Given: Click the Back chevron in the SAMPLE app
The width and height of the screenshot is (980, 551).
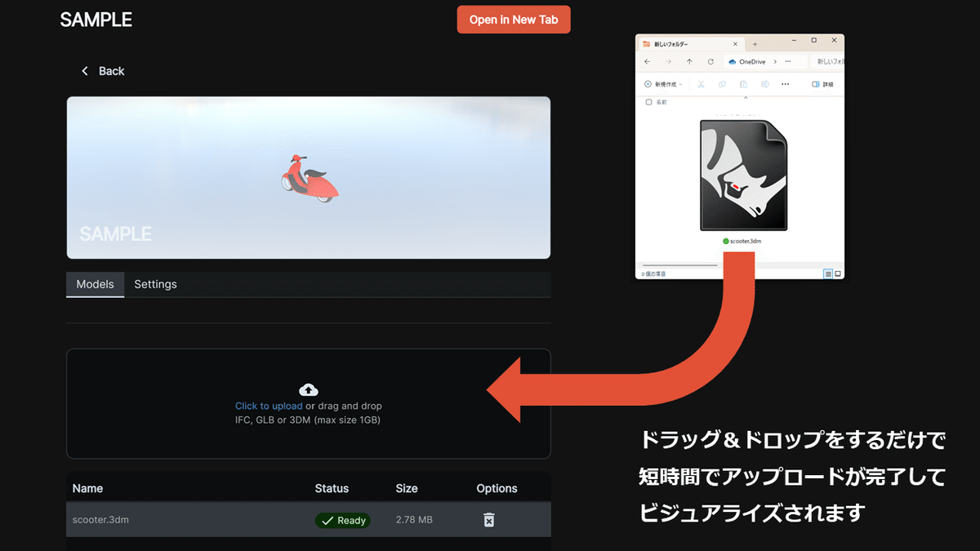Looking at the screenshot, I should click(84, 71).
